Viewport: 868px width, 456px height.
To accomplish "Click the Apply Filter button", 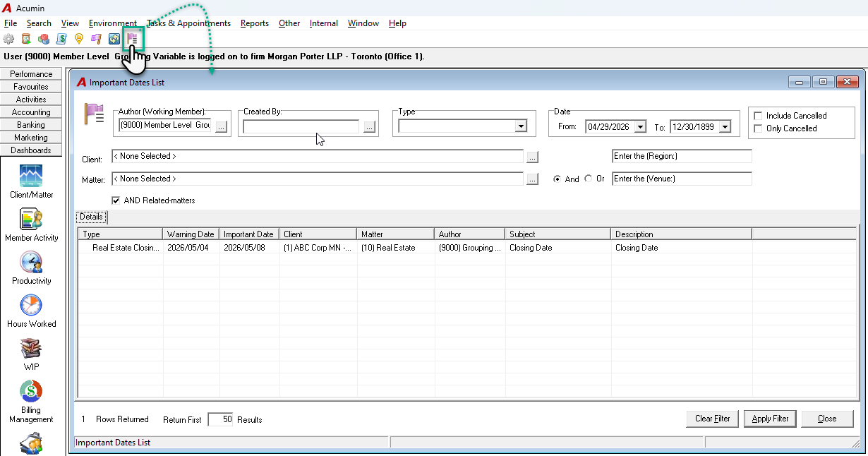I will [x=770, y=419].
